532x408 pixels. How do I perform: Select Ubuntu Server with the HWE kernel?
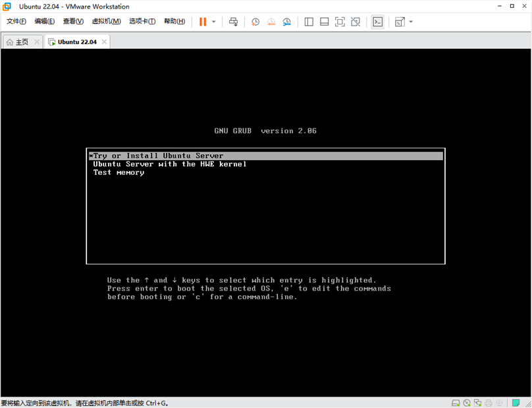point(265,164)
